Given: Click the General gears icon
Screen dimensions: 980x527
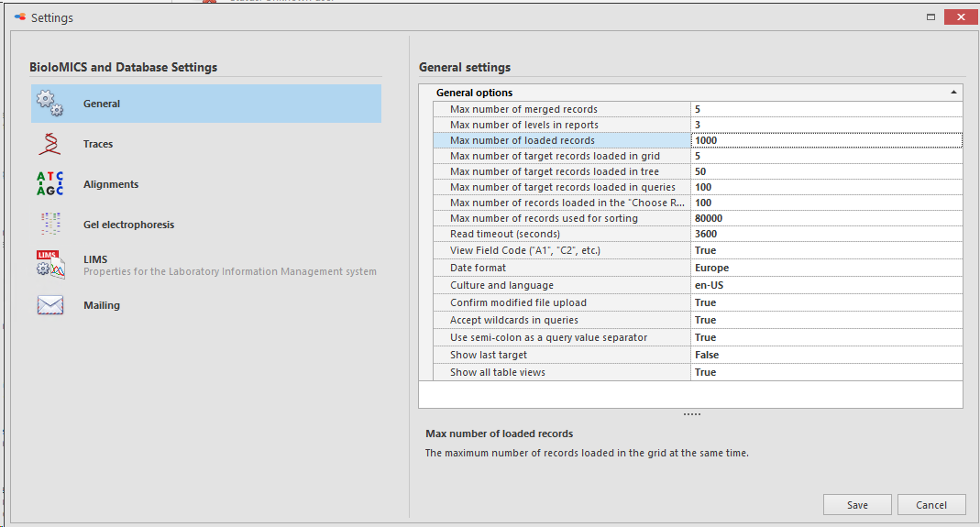Looking at the screenshot, I should pyautogui.click(x=50, y=104).
